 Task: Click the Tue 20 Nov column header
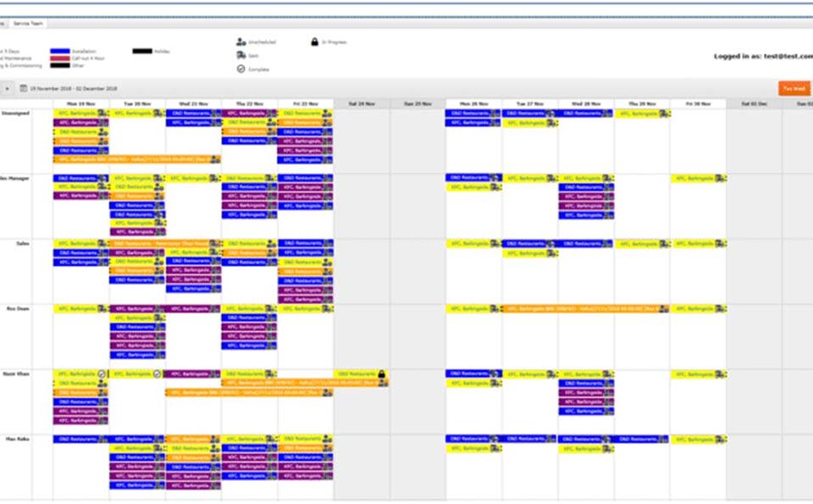(137, 104)
